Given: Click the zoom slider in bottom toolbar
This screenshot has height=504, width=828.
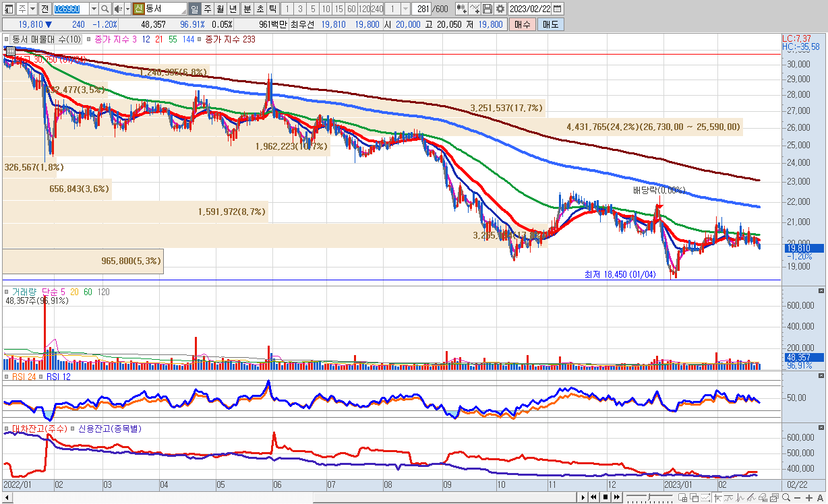Looking at the screenshot, I should pos(650,497).
